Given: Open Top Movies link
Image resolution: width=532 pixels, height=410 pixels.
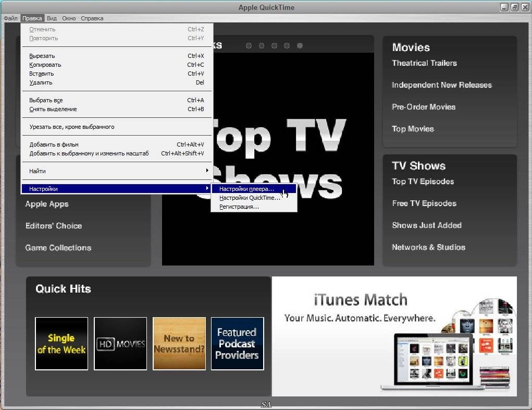Looking at the screenshot, I should coord(413,129).
